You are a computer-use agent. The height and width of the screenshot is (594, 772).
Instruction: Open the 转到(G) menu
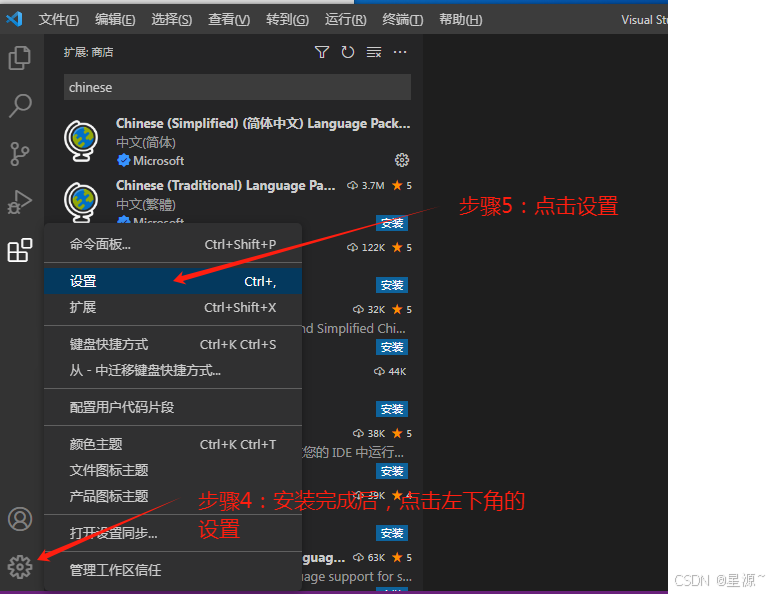click(288, 20)
